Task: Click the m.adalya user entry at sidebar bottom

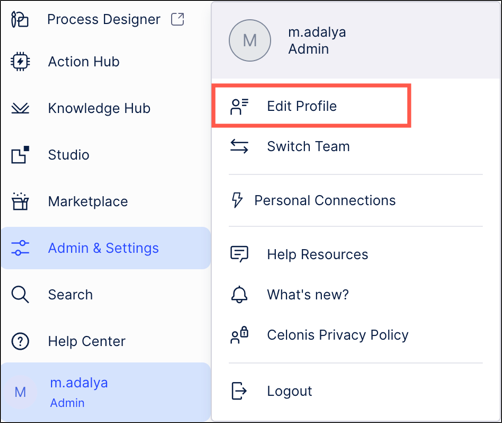Action: (x=106, y=392)
